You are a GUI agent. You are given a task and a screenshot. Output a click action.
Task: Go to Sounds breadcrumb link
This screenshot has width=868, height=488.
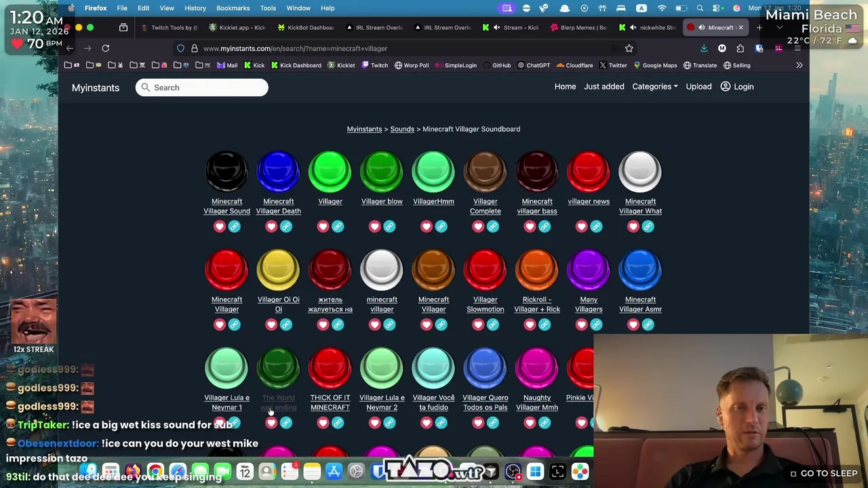402,129
